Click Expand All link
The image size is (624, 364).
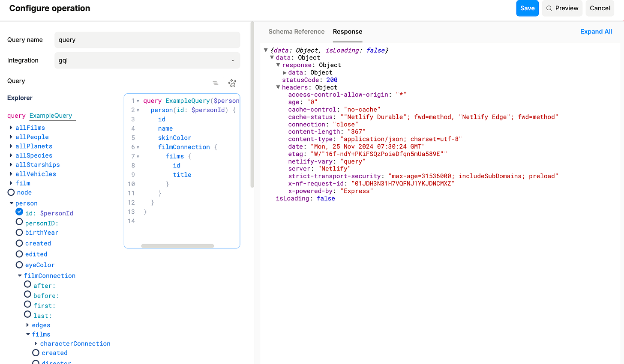(x=596, y=32)
